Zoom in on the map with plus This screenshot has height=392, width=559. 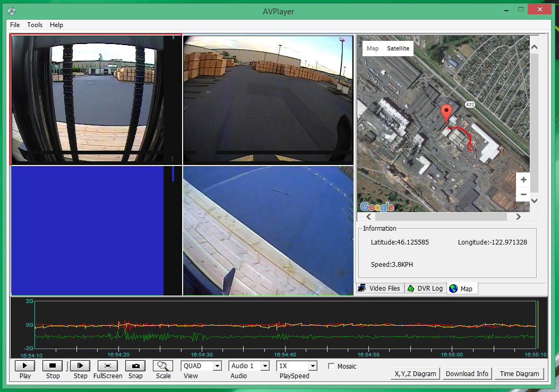tap(523, 180)
